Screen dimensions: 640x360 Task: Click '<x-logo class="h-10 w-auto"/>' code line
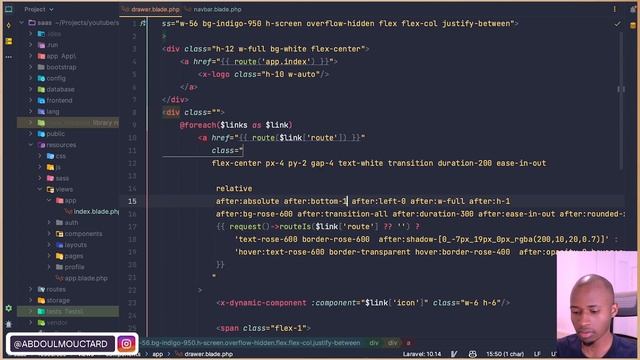[263, 74]
